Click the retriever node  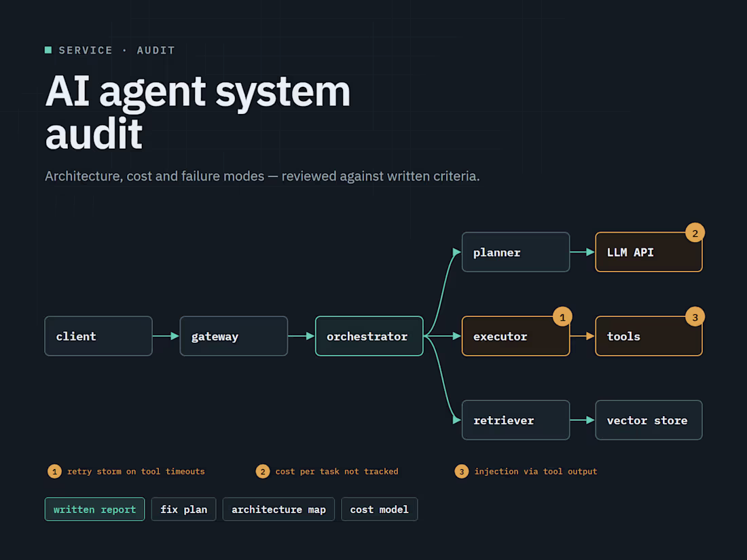coord(516,420)
